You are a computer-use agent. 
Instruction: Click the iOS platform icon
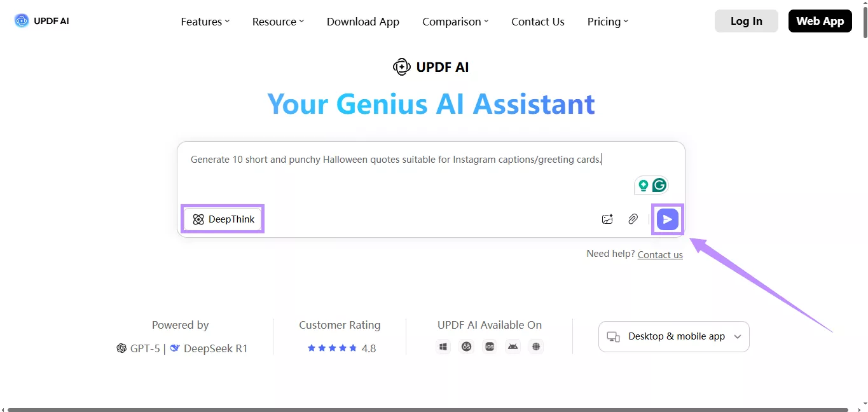490,347
